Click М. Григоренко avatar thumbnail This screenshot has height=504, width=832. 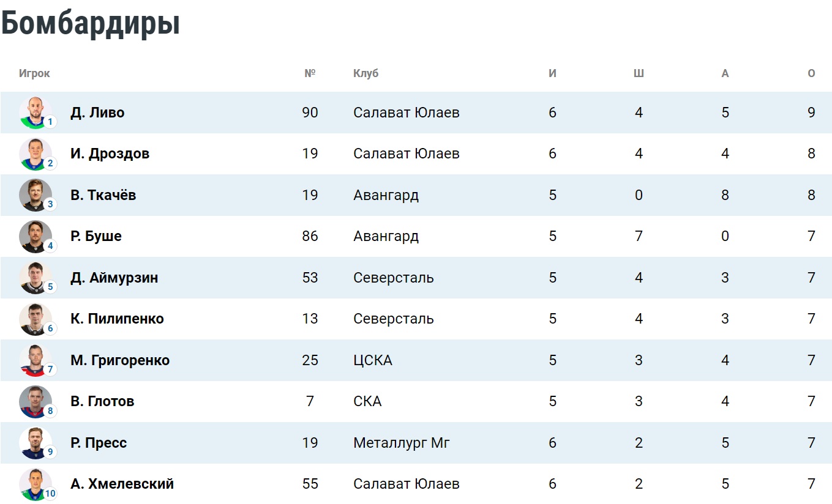click(36, 360)
